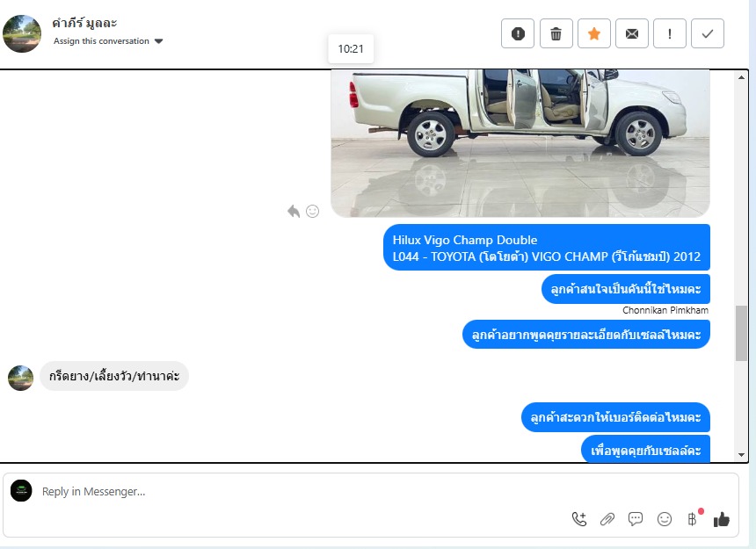Open the Assign this conversation dropdown

108,41
